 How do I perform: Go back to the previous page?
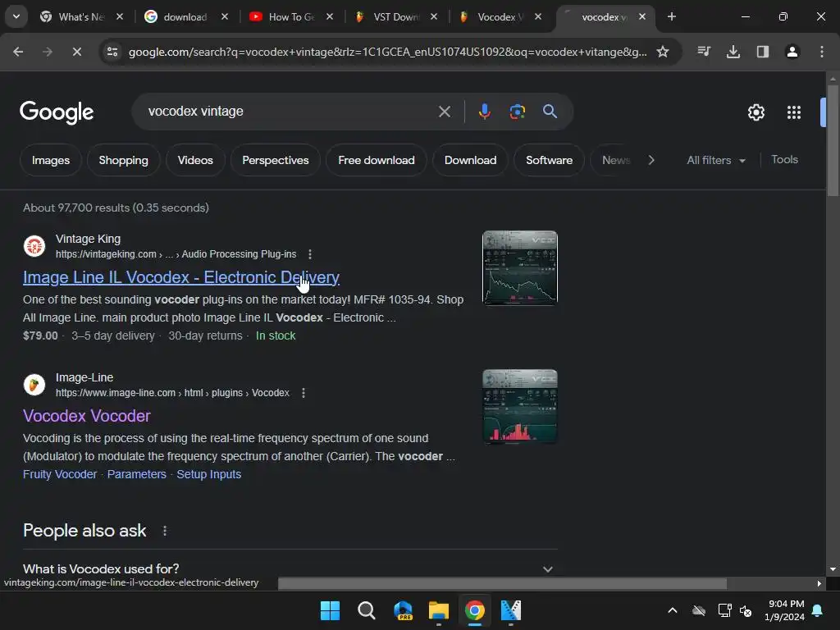click(18, 52)
